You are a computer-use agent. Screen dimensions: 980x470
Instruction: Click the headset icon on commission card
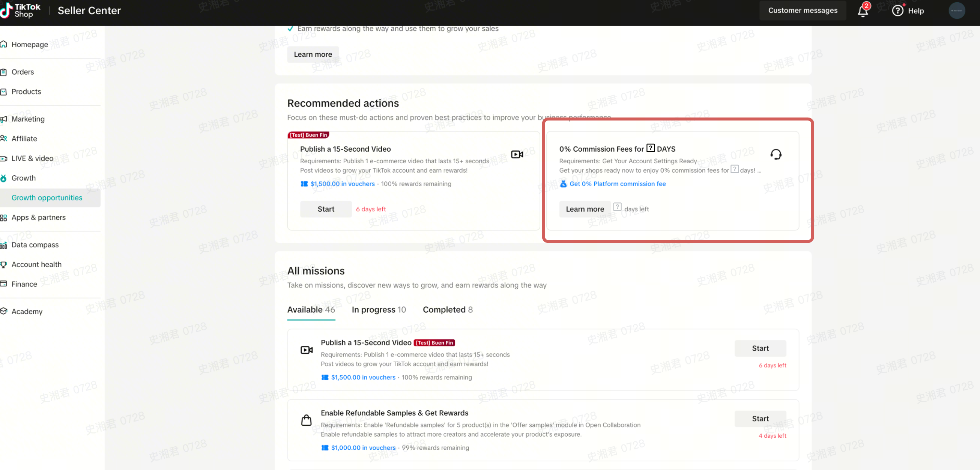[776, 154]
